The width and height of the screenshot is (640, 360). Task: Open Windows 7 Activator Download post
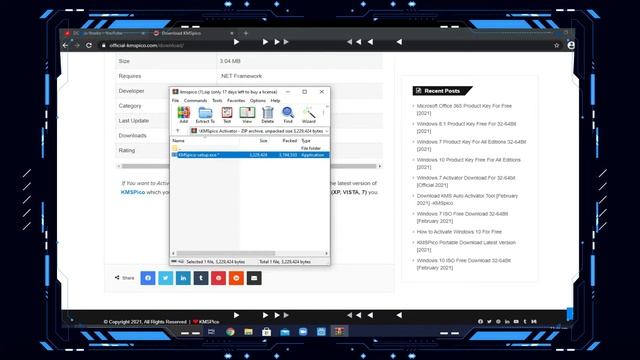click(466, 181)
